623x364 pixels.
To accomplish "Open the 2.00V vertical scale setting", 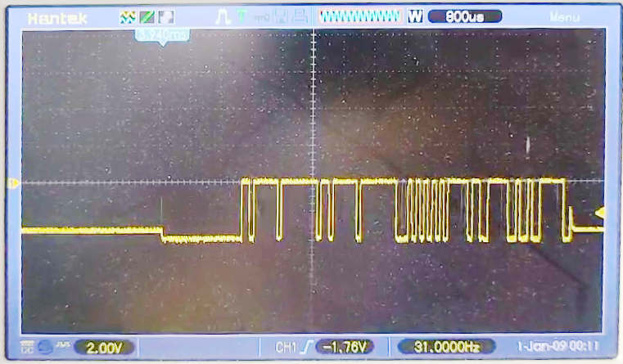I will (x=104, y=348).
